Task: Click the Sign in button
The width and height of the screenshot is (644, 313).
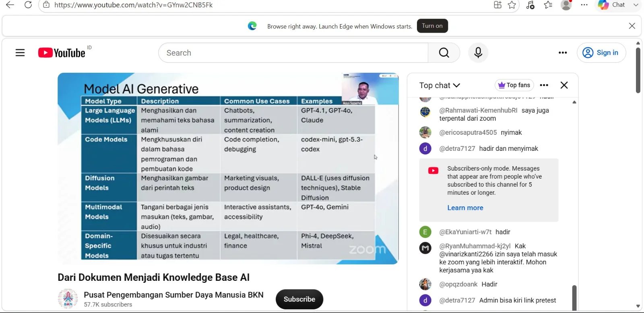Action: click(601, 53)
